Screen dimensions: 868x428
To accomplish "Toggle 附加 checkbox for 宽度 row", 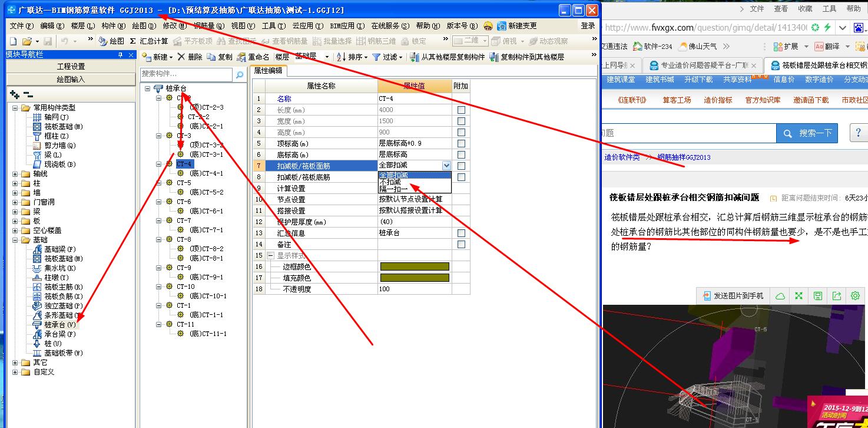I will [x=461, y=121].
